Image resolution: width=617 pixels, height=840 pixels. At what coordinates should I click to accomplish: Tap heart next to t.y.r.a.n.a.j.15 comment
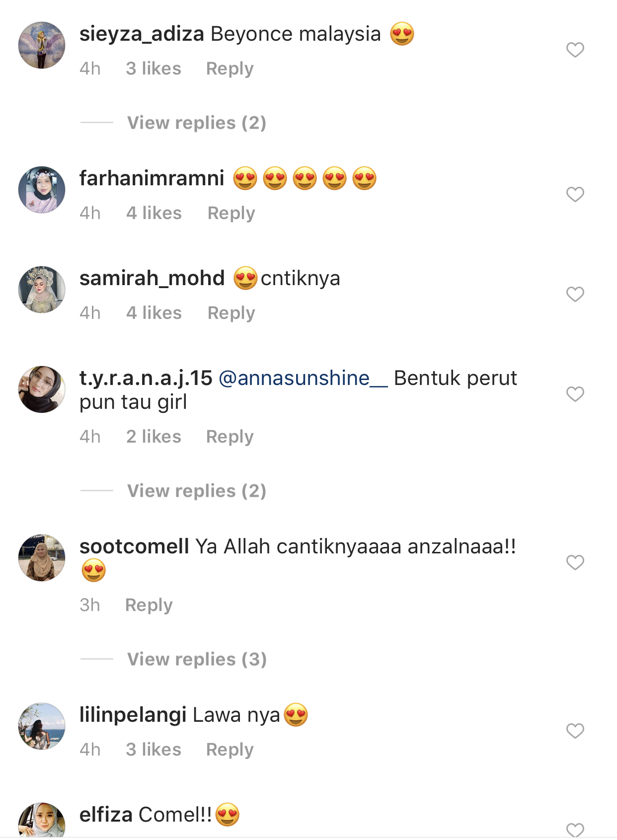click(x=575, y=394)
